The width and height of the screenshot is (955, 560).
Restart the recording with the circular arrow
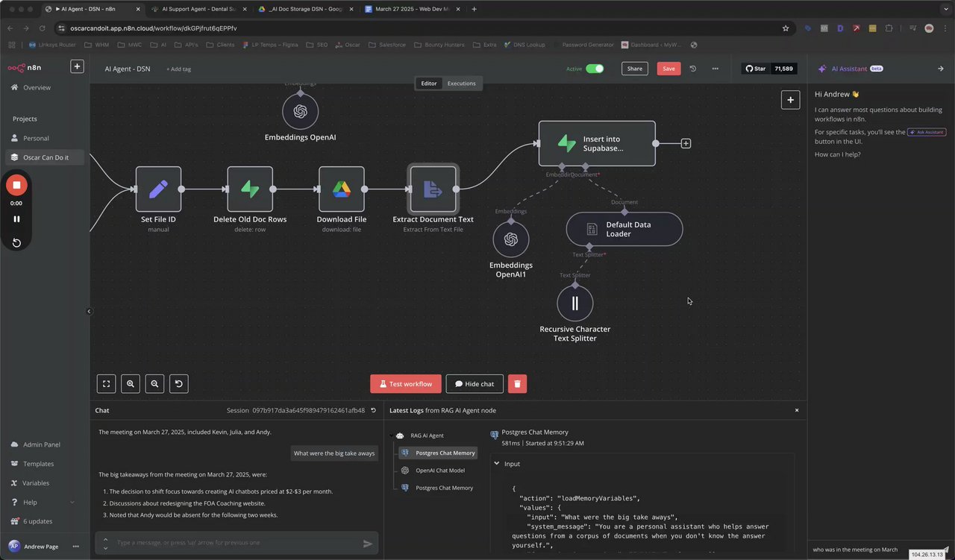pyautogui.click(x=16, y=243)
